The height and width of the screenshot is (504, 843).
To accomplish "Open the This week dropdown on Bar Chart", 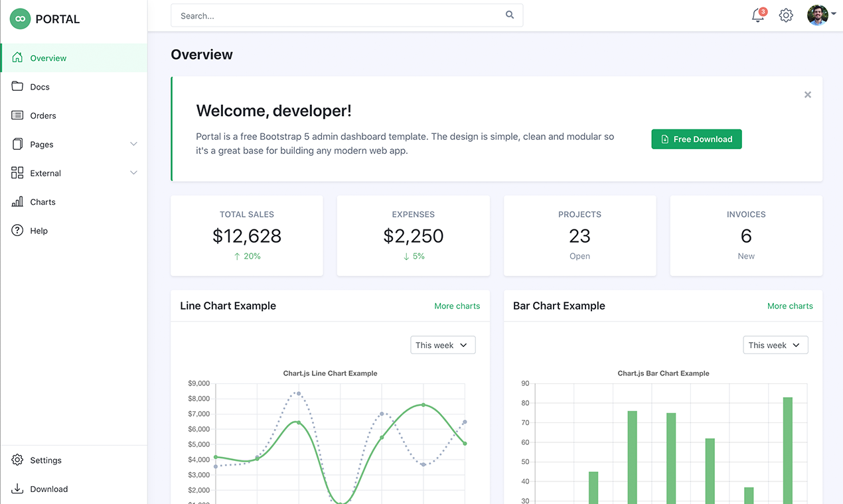I will point(775,345).
